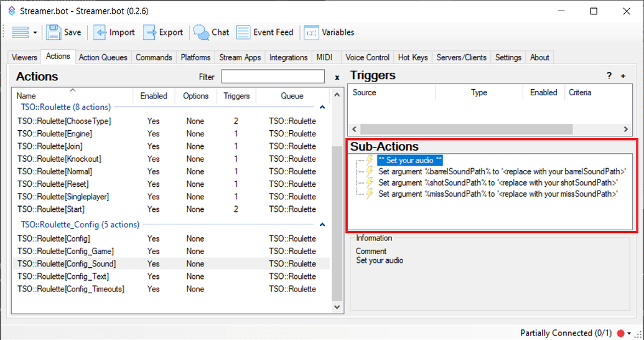The image size is (644, 340).
Task: Click into the Filter text box
Action: point(273,77)
